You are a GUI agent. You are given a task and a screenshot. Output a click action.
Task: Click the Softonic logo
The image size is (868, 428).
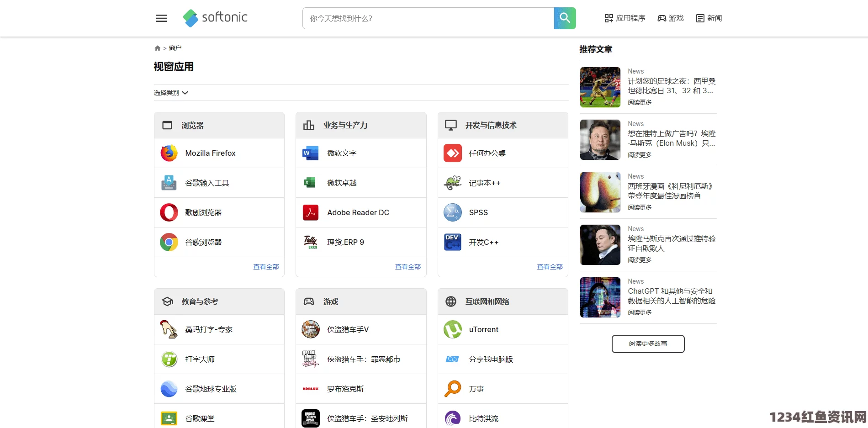(215, 18)
